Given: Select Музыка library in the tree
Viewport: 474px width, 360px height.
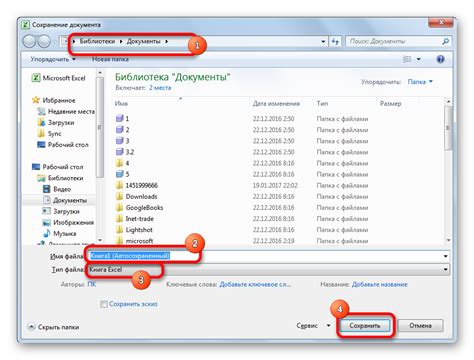Looking at the screenshot, I should click(60, 233).
